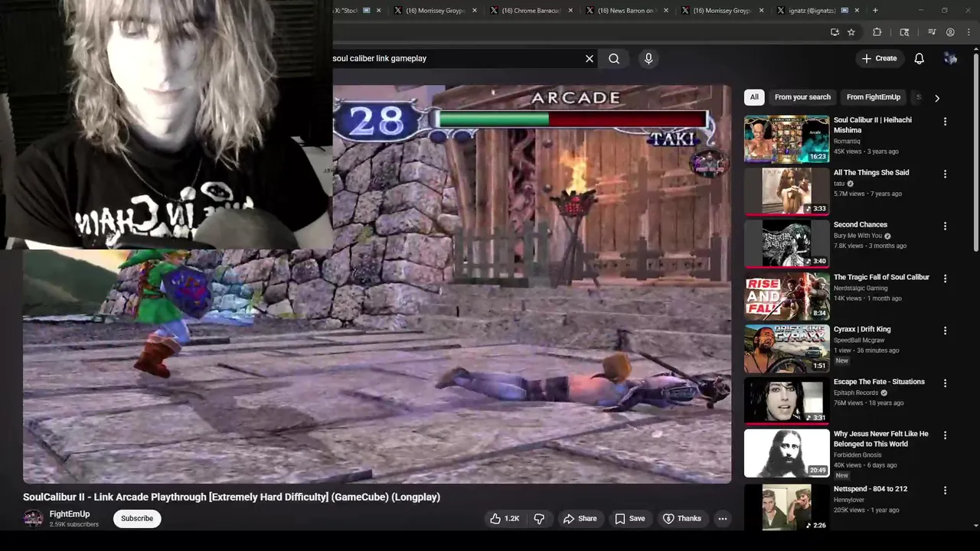Click the Romantiq channel name
This screenshot has width=980, height=551.
847,142
